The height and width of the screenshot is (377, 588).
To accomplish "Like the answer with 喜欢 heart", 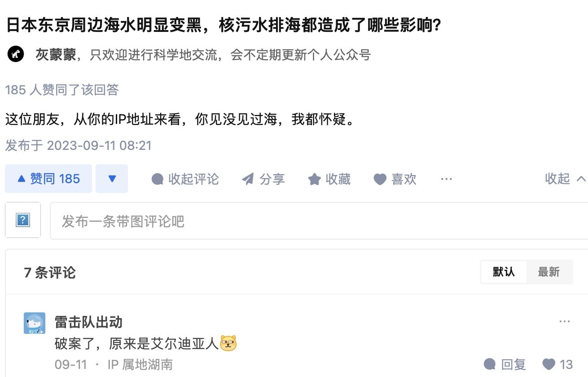I will 380,180.
